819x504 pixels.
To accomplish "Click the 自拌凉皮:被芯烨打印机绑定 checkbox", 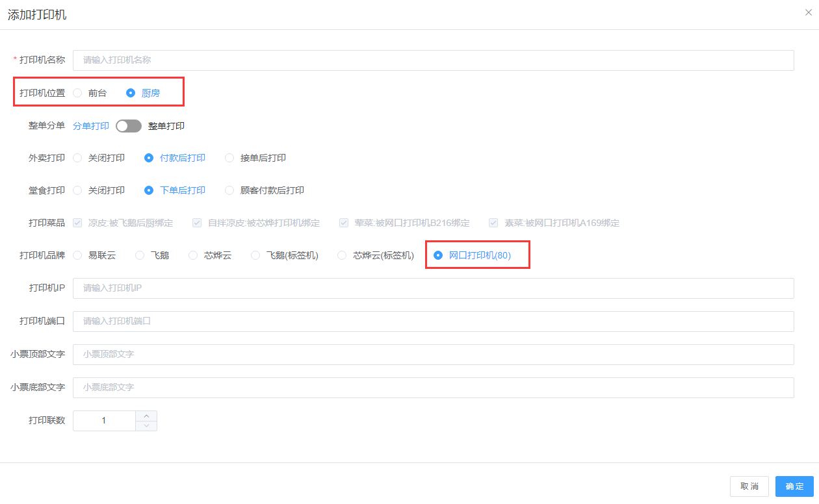I will pyautogui.click(x=197, y=223).
